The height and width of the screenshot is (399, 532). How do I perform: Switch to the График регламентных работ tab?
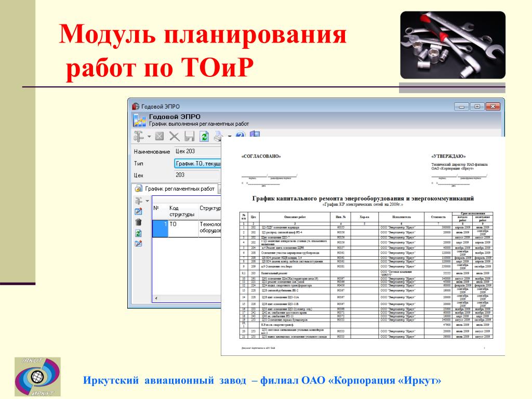pyautogui.click(x=175, y=189)
